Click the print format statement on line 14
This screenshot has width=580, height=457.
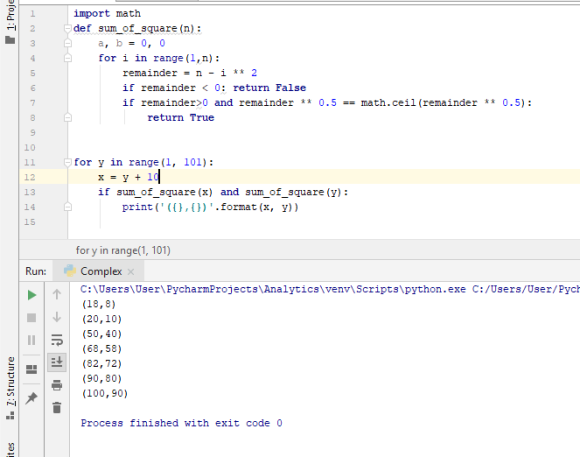[210, 207]
